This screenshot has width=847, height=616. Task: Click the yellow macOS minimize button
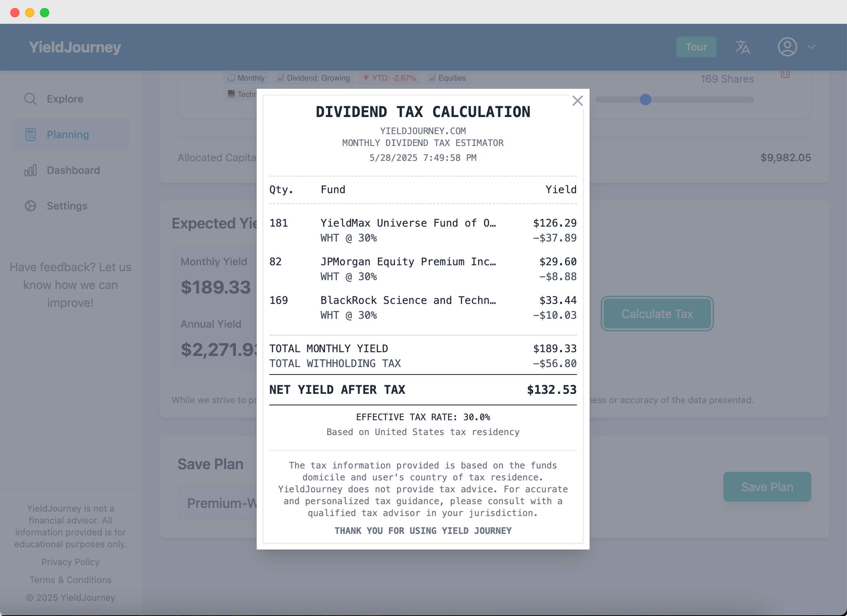[x=29, y=12]
